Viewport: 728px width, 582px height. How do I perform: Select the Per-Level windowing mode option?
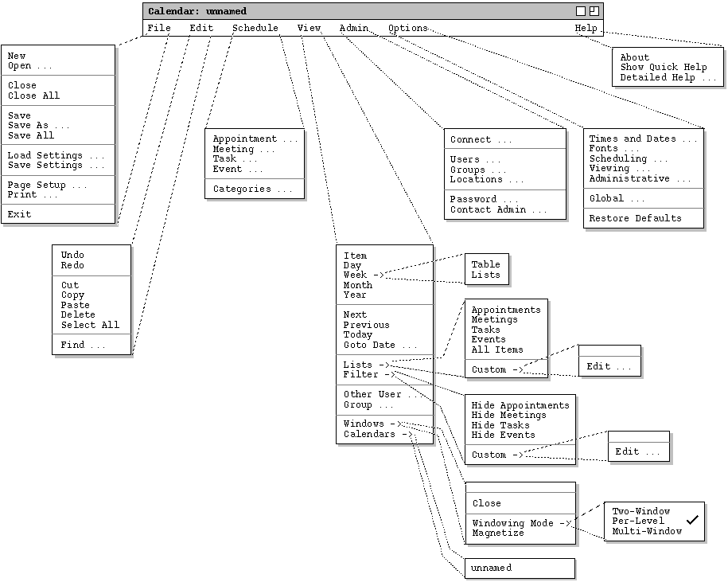pyautogui.click(x=638, y=521)
